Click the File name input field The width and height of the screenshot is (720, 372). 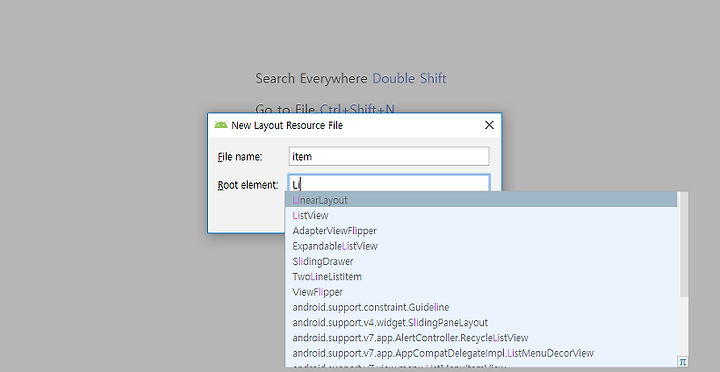click(x=389, y=157)
